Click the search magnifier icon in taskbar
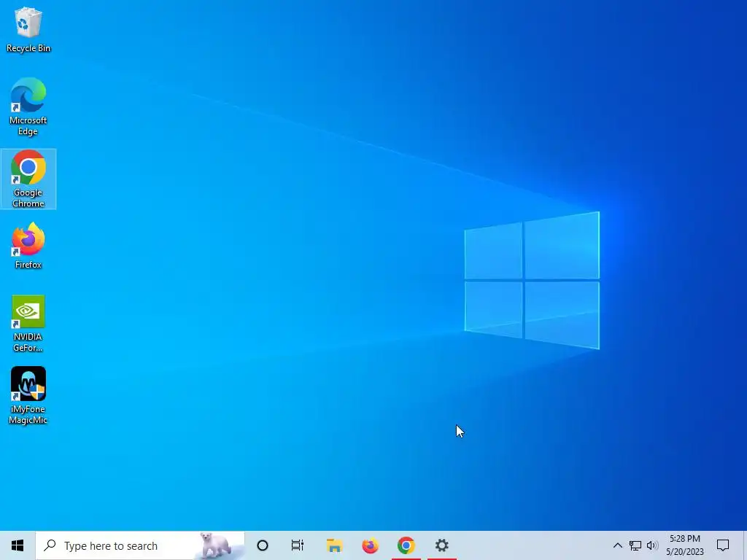Image resolution: width=747 pixels, height=560 pixels. click(50, 545)
